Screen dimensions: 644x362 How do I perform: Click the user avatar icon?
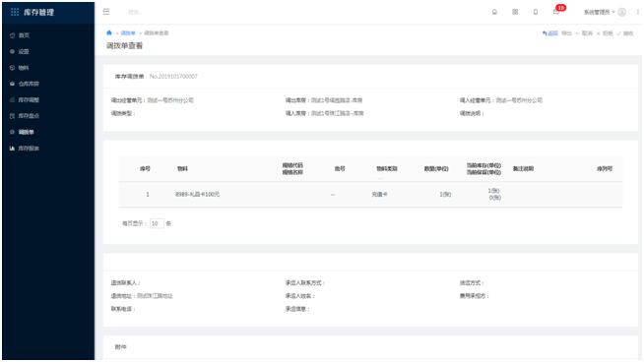[621, 13]
